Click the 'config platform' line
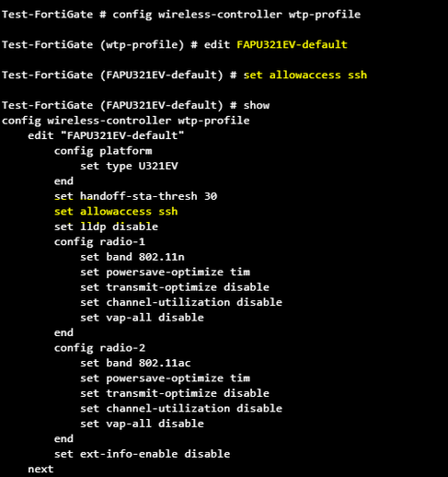 103,151
